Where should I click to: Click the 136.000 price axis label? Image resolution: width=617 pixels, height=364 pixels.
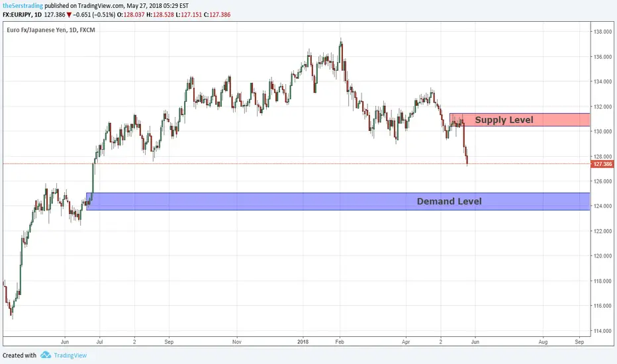603,57
